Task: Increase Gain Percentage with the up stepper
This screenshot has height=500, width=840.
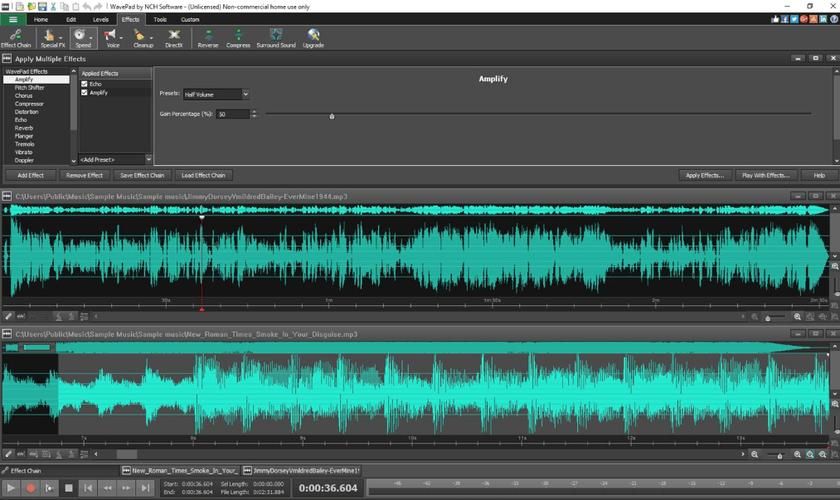Action: 254,111
